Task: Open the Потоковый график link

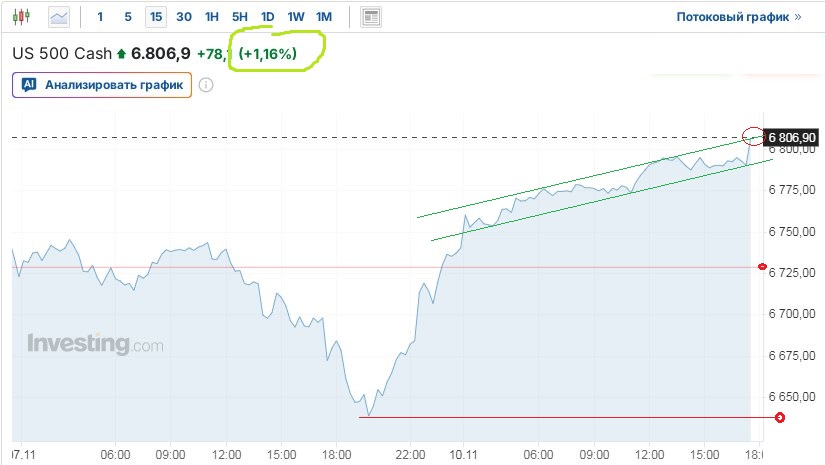Action: [x=739, y=17]
